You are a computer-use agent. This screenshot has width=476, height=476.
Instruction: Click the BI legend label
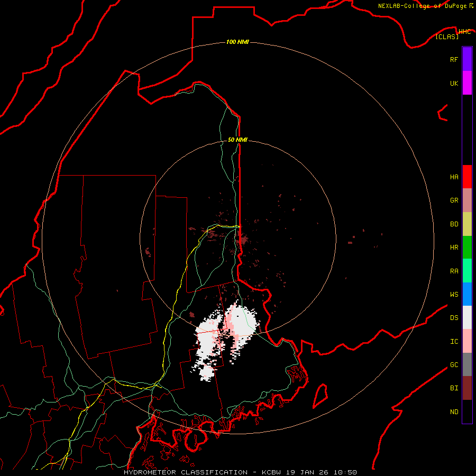[x=454, y=388]
